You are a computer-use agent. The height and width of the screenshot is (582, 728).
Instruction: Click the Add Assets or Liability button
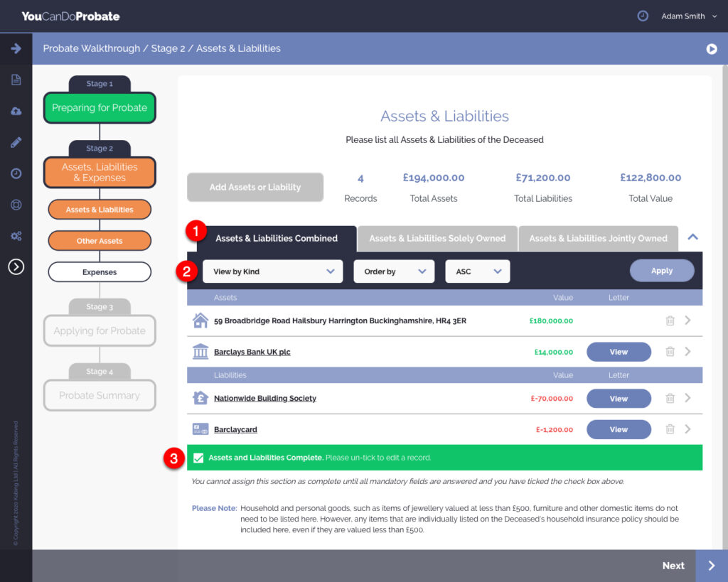point(255,188)
